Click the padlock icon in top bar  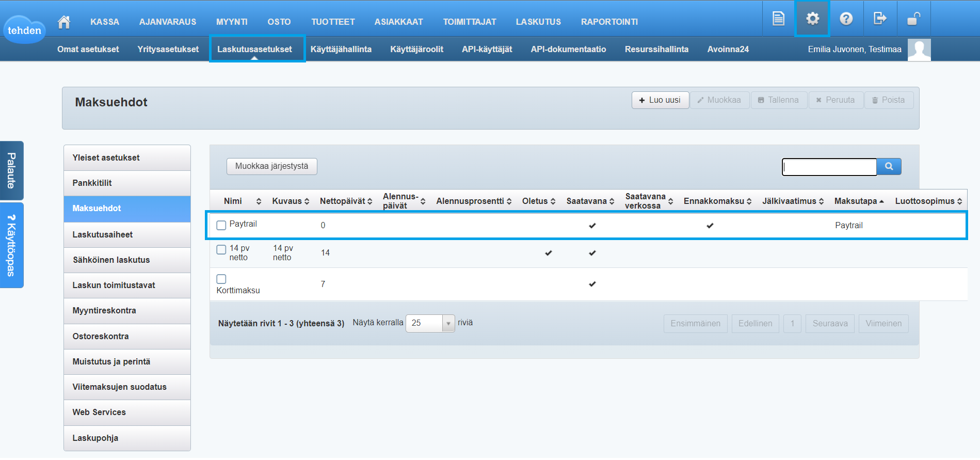pos(913,19)
